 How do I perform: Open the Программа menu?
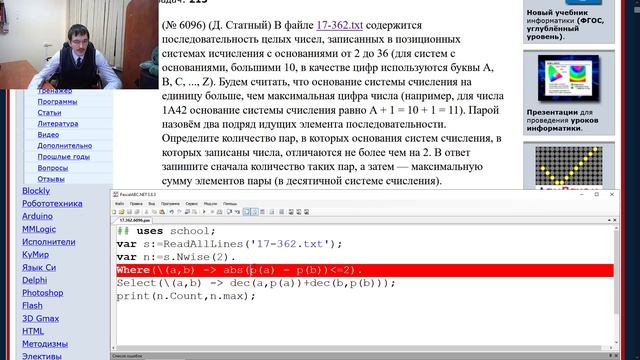click(x=170, y=204)
